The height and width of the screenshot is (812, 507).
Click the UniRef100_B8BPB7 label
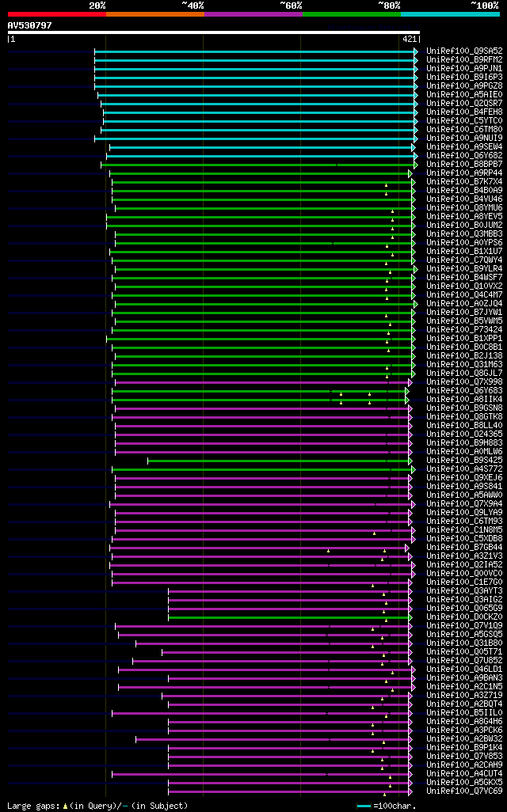(x=464, y=164)
